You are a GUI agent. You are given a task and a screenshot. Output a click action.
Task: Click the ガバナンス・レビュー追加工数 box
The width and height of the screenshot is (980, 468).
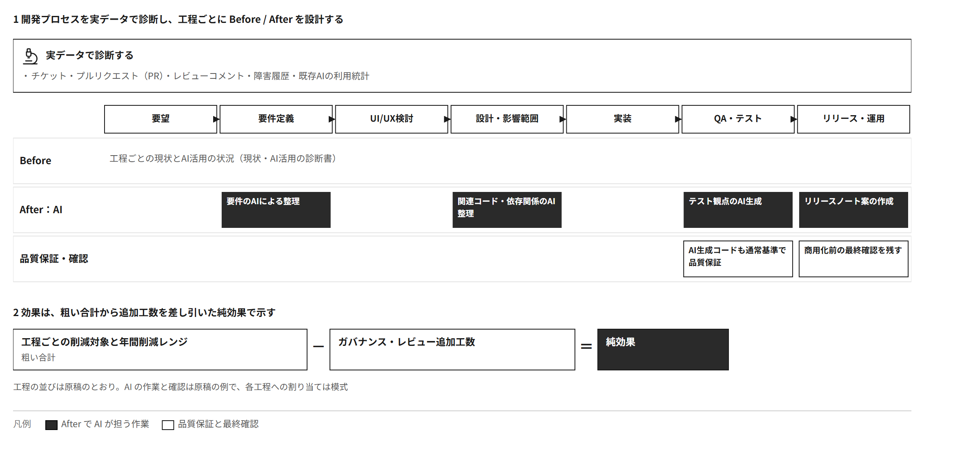tap(452, 350)
